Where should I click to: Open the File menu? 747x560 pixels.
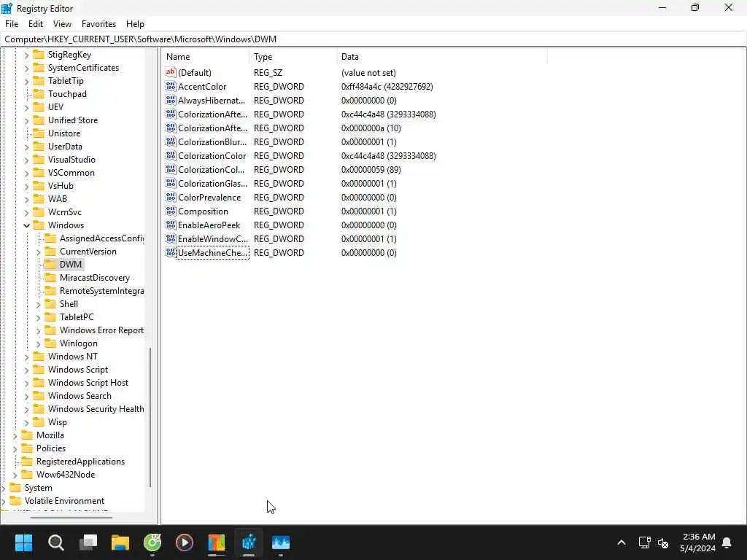(12, 24)
